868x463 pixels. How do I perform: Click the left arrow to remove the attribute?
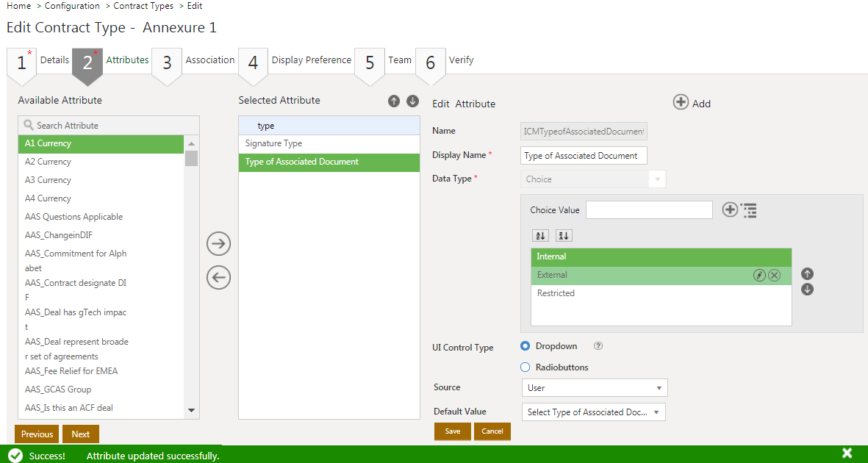tap(219, 277)
